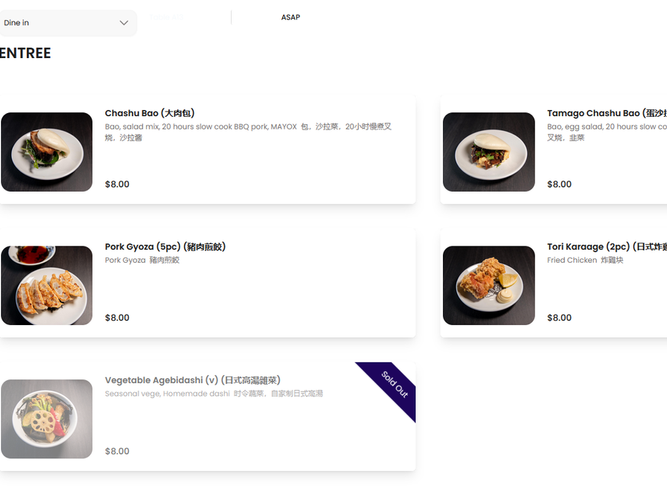667x500 pixels.
Task: Open the Vegetable Agebidashi item title
Action: pyautogui.click(x=192, y=380)
